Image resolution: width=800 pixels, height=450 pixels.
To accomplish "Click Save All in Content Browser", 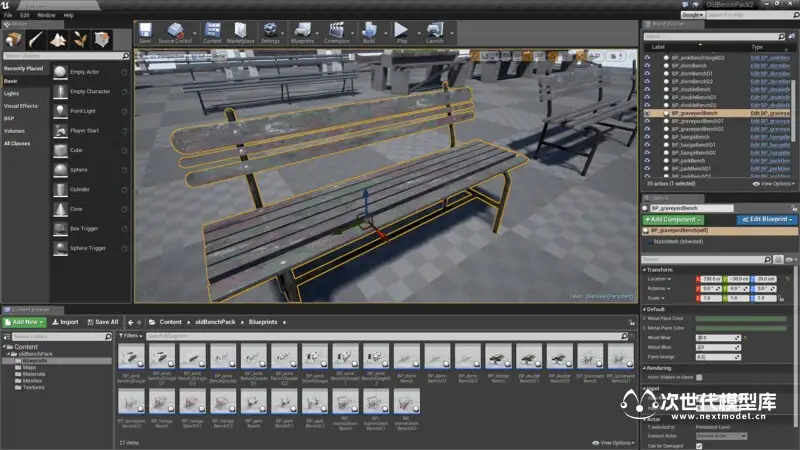I will [x=102, y=322].
